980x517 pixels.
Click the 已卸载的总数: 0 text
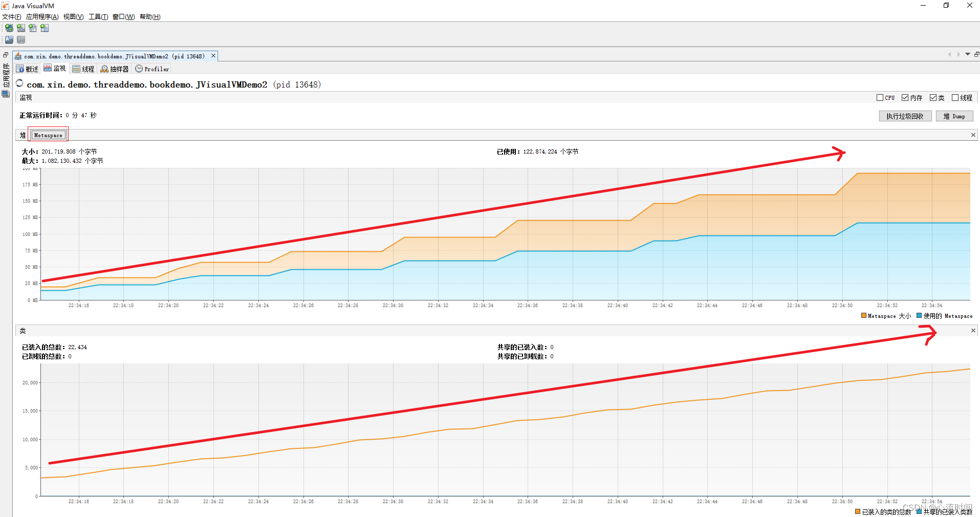tap(47, 356)
